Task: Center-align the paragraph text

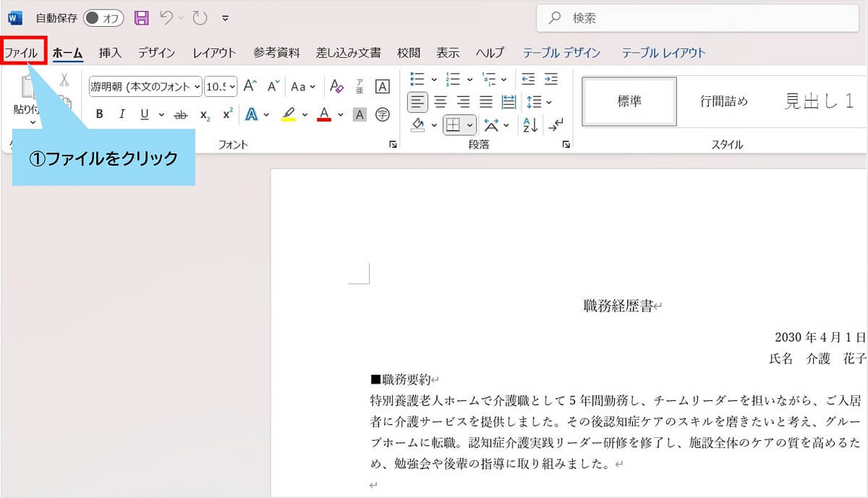Action: click(441, 102)
